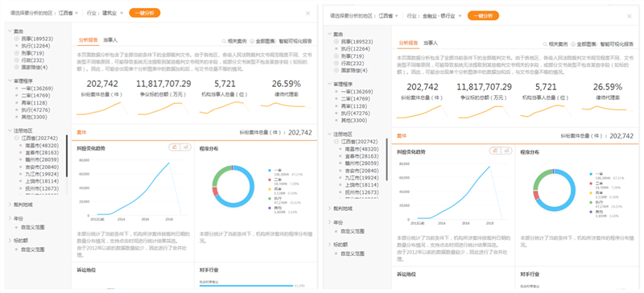The width and height of the screenshot is (644, 293).
Task: Toggle 执行 green legend dot in 建筑业 panel
Action: [269, 199]
